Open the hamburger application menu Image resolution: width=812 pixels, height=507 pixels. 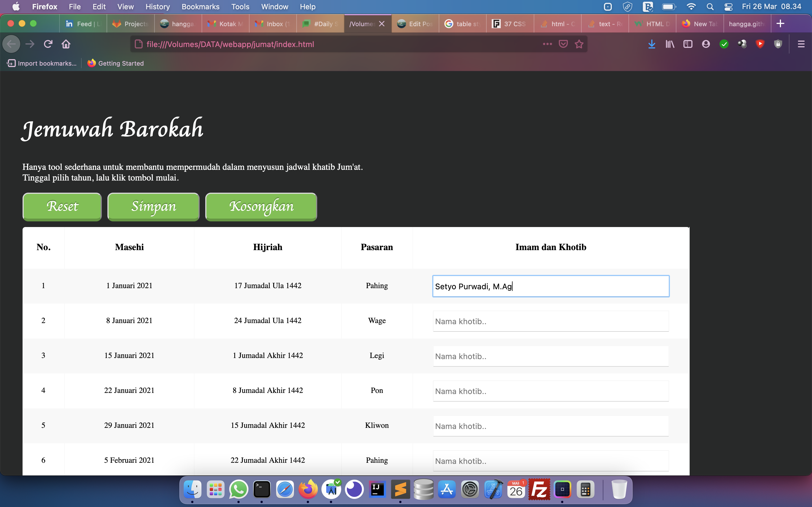coord(801,44)
